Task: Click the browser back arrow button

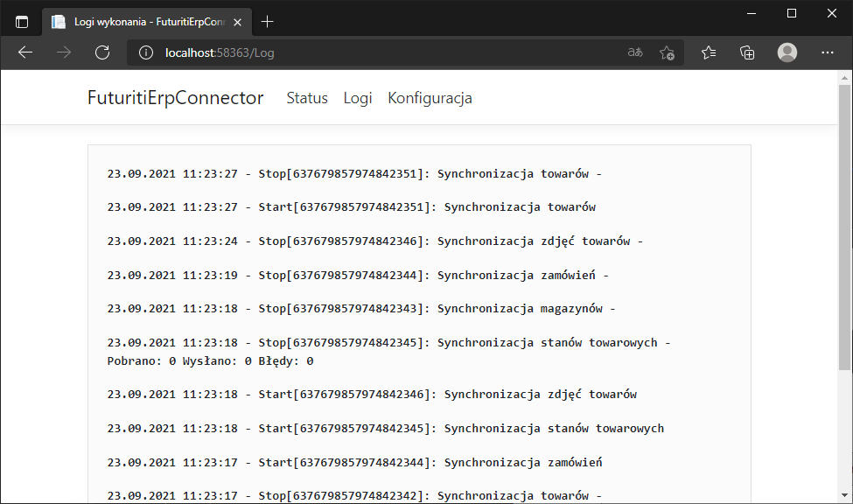Action: (x=25, y=52)
